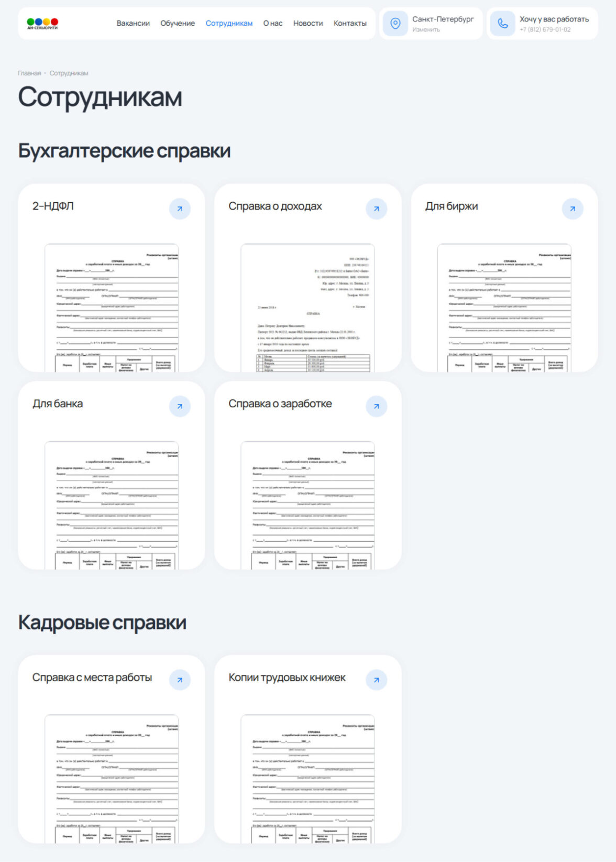Click the Справка о доходах card title
The height and width of the screenshot is (862, 616).
(x=275, y=206)
